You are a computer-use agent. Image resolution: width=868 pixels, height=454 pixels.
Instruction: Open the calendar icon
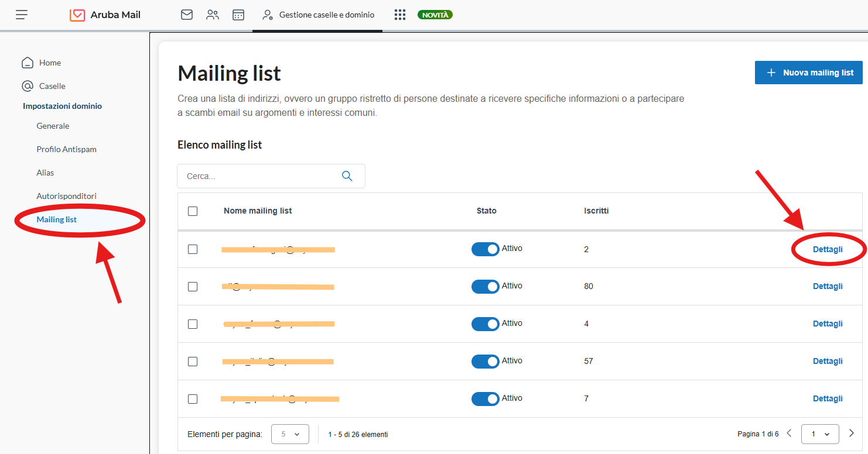[238, 15]
